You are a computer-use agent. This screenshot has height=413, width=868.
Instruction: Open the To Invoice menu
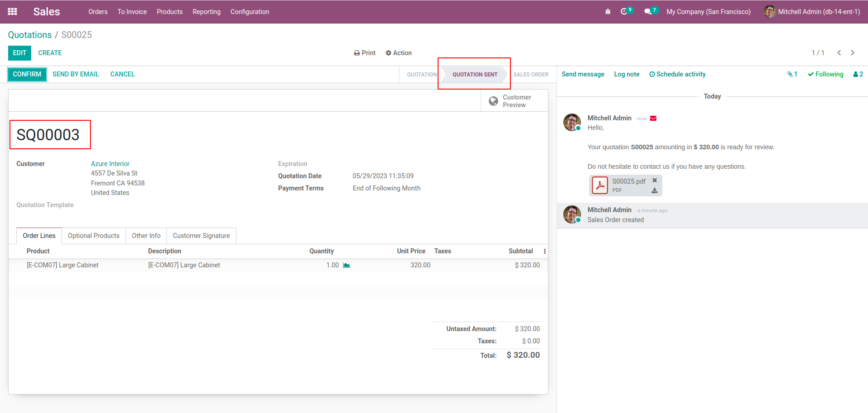pos(132,12)
